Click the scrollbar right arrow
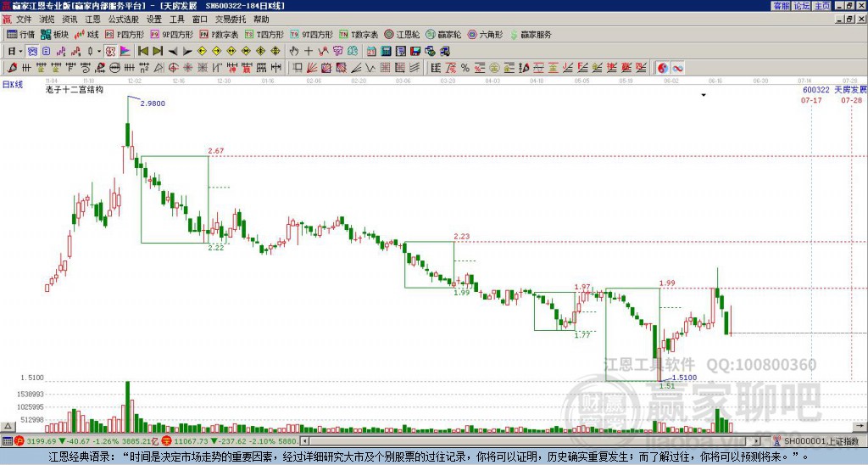 pos(757,441)
